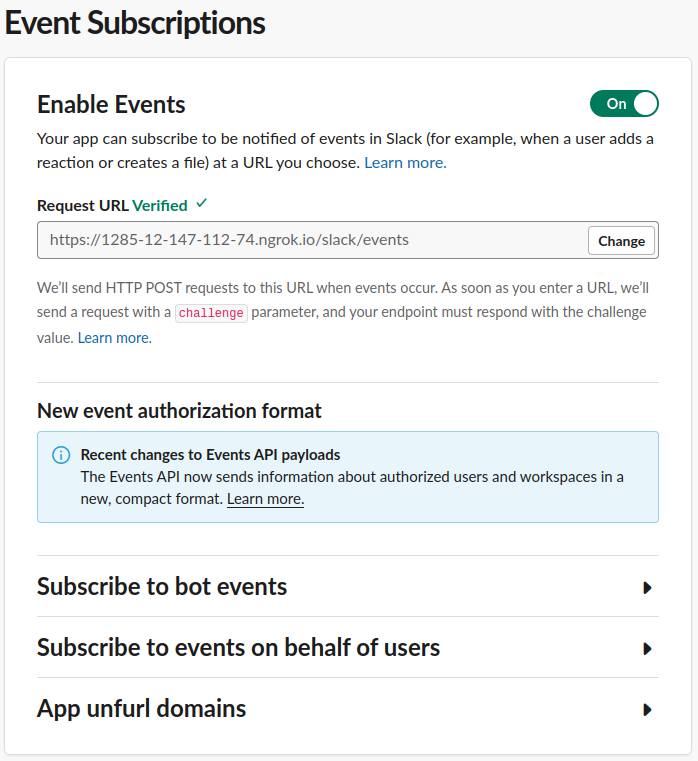The width and height of the screenshot is (698, 761).
Task: Click the Enable Events heading
Action: pyautogui.click(x=111, y=104)
